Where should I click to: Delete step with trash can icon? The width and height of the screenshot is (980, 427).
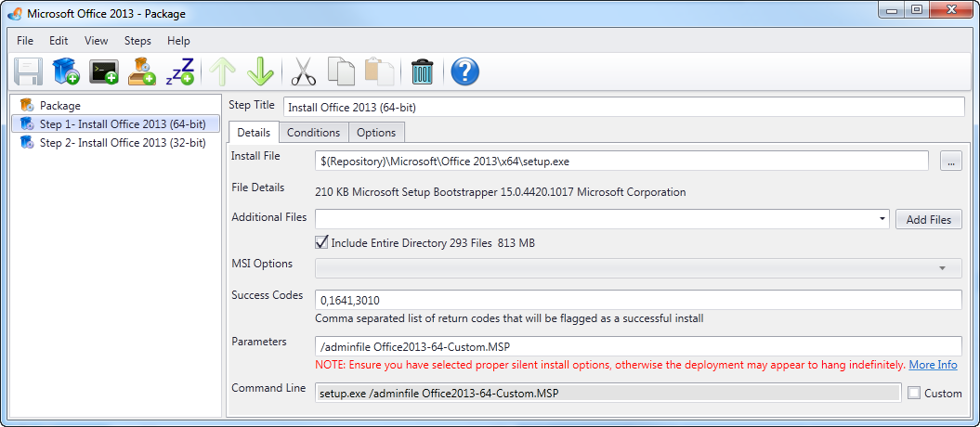[x=423, y=71]
